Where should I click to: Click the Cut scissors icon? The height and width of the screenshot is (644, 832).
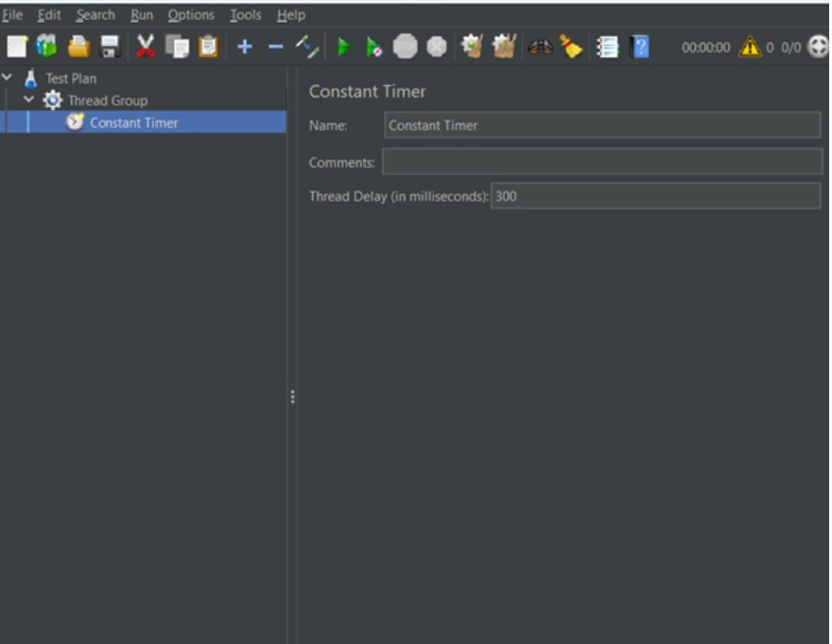(x=146, y=46)
